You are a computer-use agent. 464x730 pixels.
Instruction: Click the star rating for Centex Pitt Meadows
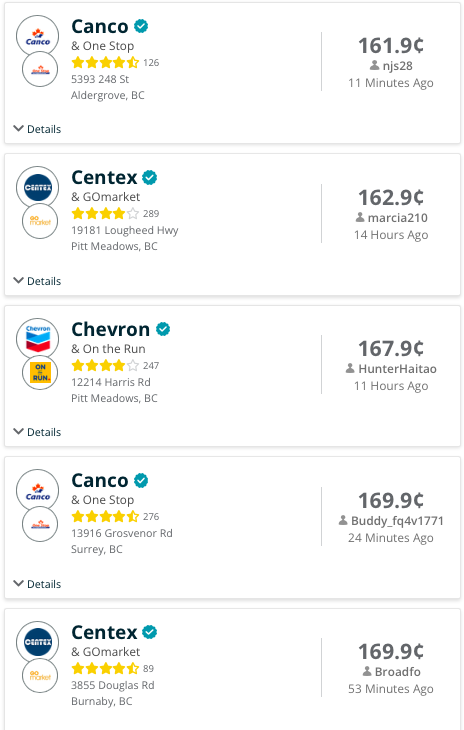click(x=105, y=213)
